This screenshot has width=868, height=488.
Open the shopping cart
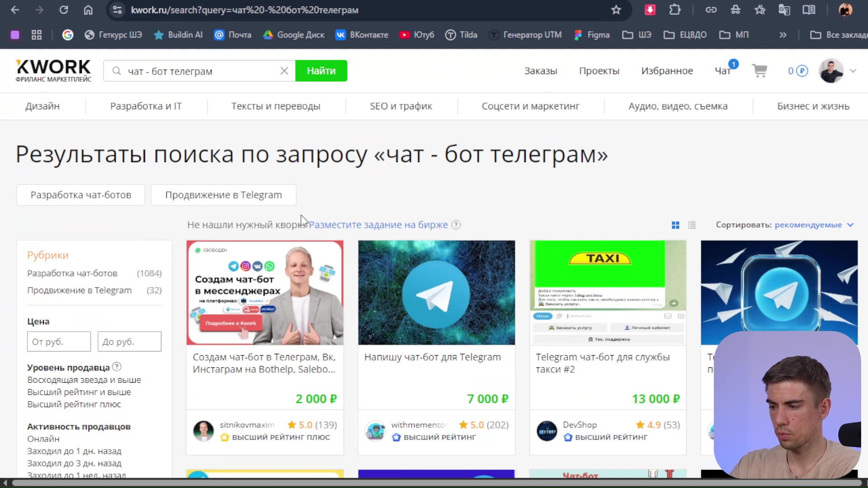click(759, 71)
